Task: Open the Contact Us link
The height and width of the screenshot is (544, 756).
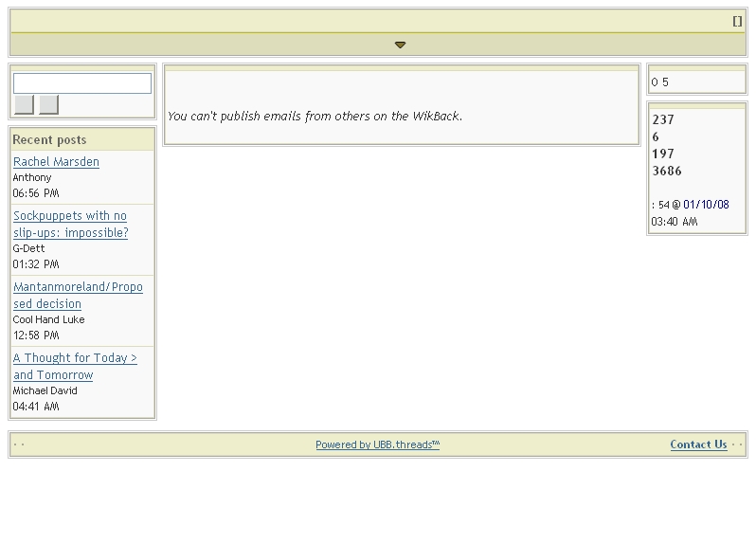Action: pos(698,444)
